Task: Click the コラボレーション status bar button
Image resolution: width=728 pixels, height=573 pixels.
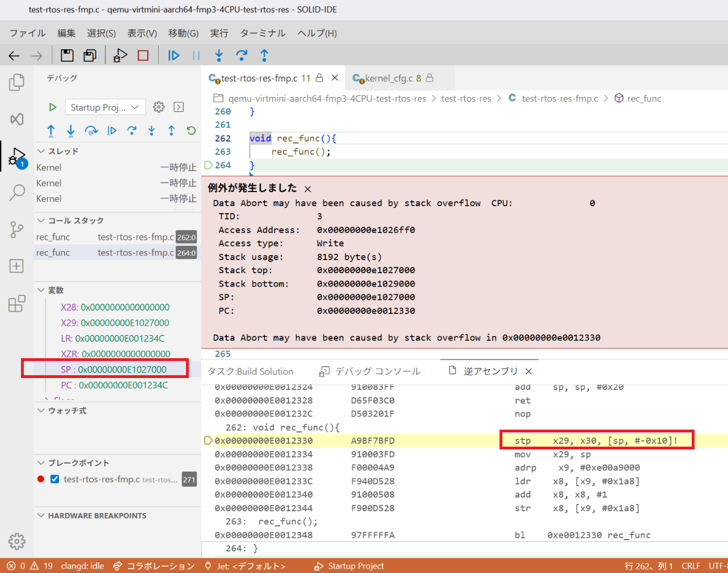Action: (154, 566)
